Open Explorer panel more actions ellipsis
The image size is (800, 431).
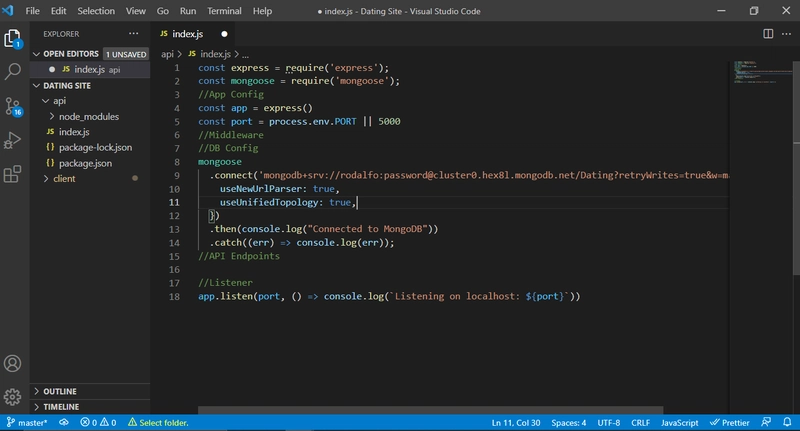[x=134, y=34]
